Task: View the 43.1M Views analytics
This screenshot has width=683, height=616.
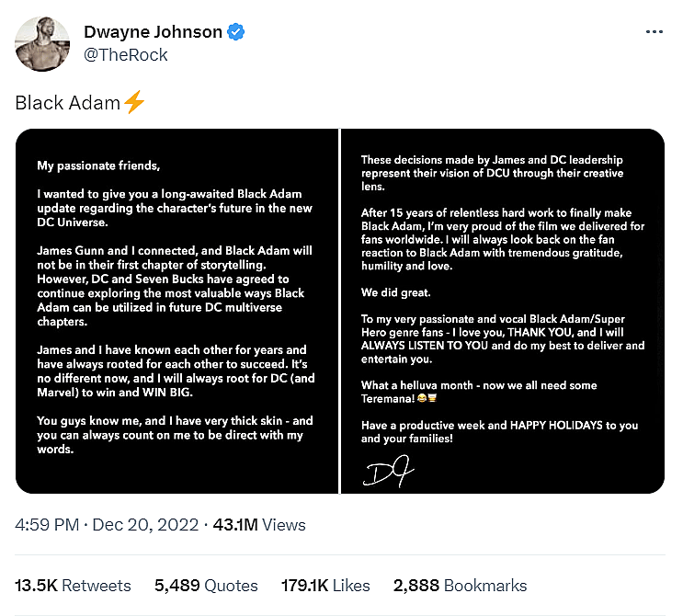Action: pyautogui.click(x=259, y=525)
